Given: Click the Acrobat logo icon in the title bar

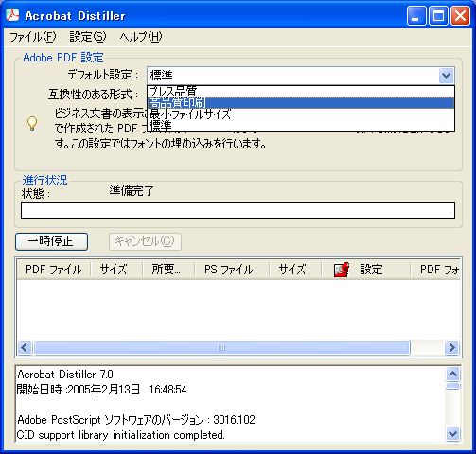Looking at the screenshot, I should pyautogui.click(x=12, y=15).
